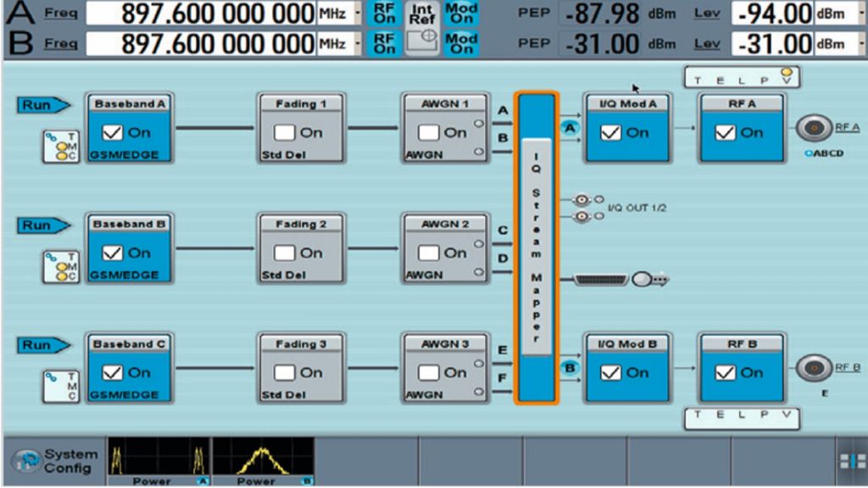Toggle RF On for path A

click(x=384, y=14)
